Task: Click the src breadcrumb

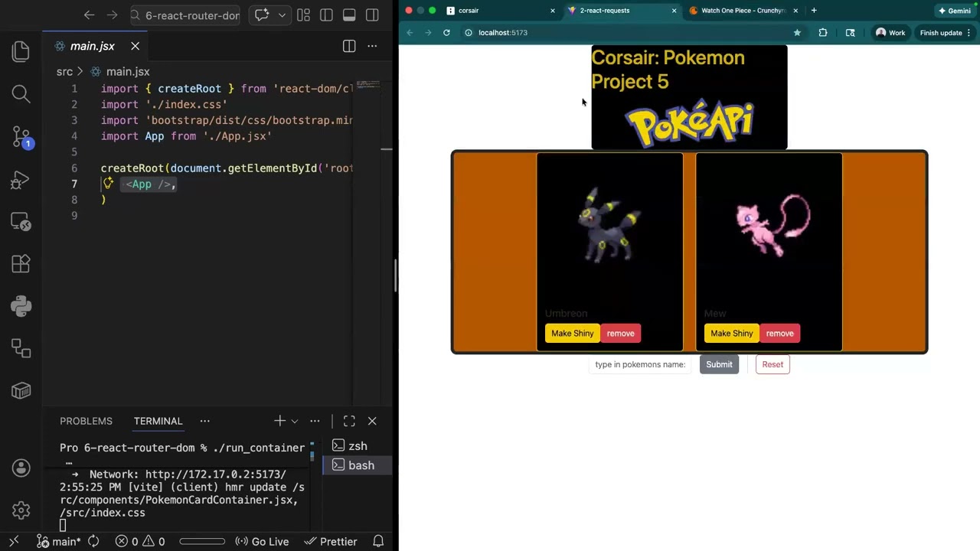Action: (x=64, y=71)
